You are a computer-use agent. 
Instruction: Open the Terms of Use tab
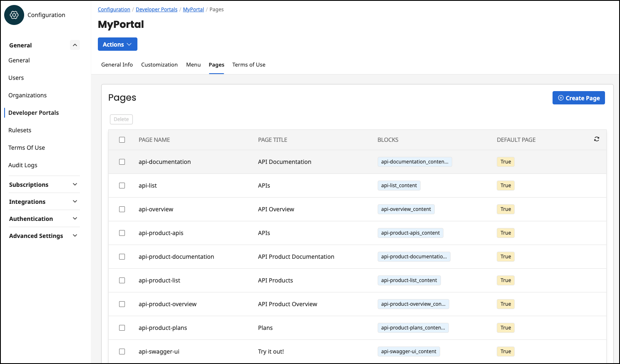coord(249,64)
